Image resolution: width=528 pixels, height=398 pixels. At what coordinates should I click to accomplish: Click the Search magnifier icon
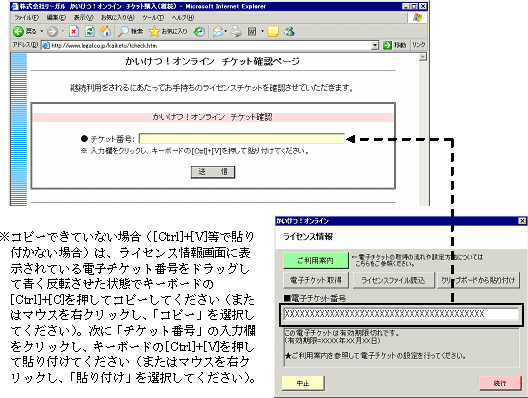tap(123, 32)
